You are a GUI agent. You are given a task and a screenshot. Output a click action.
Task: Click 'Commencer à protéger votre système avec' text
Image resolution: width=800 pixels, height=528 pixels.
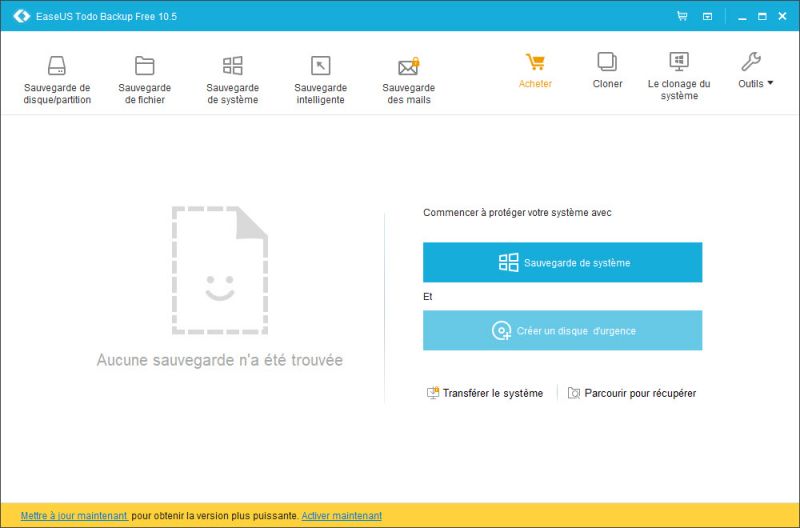coord(517,213)
